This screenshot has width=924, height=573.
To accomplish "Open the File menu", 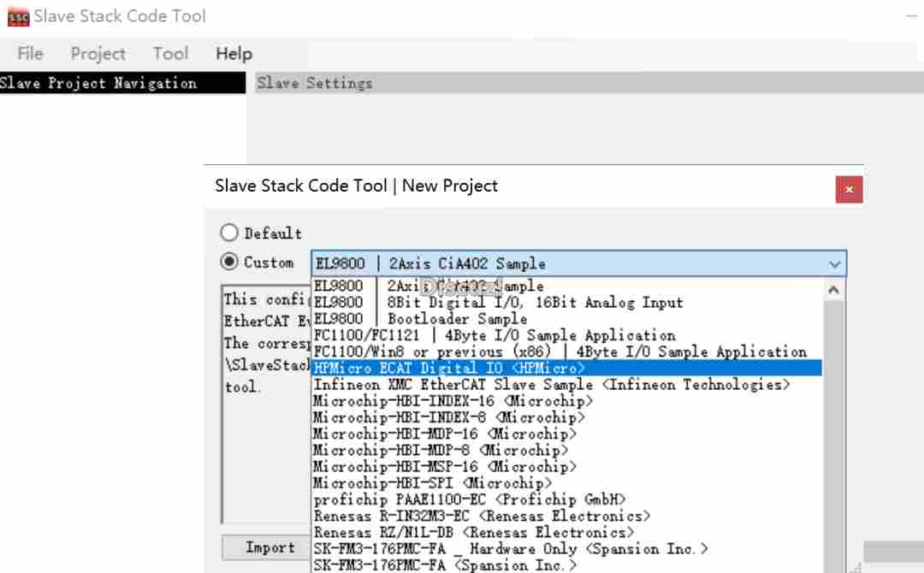I will [x=30, y=54].
